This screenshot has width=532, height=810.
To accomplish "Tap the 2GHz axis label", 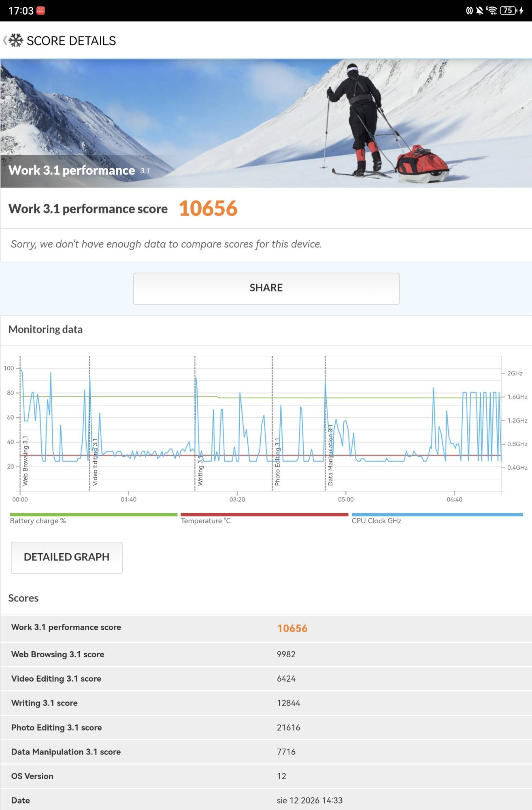I will [515, 373].
